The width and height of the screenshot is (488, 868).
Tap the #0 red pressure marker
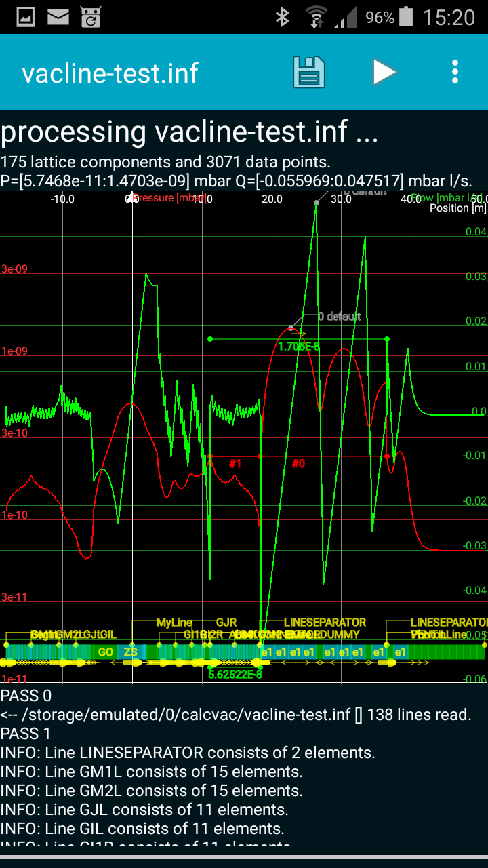pos(298,464)
